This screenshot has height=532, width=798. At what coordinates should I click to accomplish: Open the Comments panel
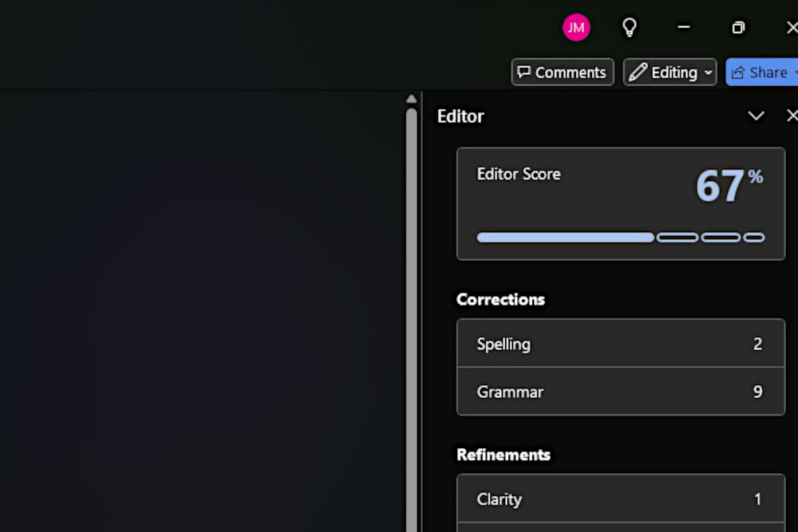pyautogui.click(x=562, y=72)
